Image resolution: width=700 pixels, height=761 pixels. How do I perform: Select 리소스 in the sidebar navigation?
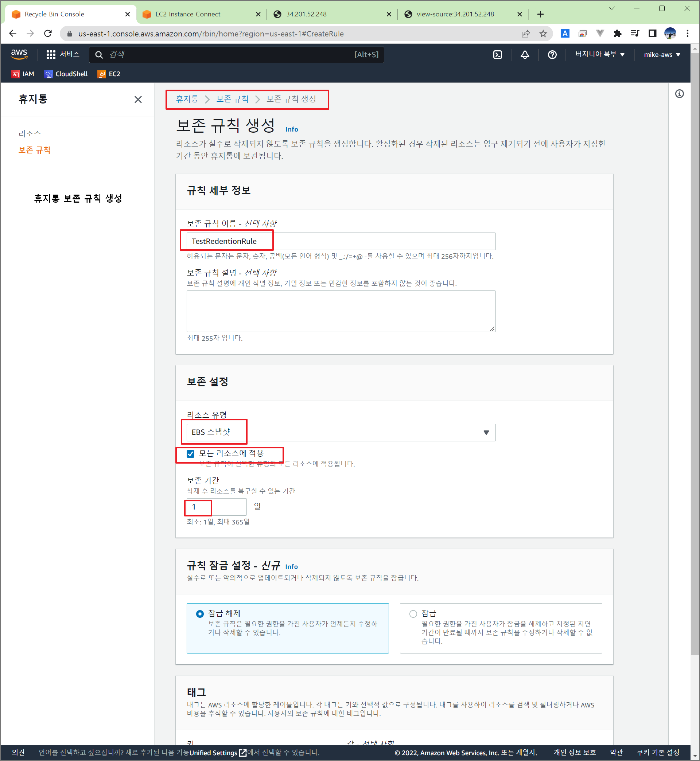coord(30,134)
